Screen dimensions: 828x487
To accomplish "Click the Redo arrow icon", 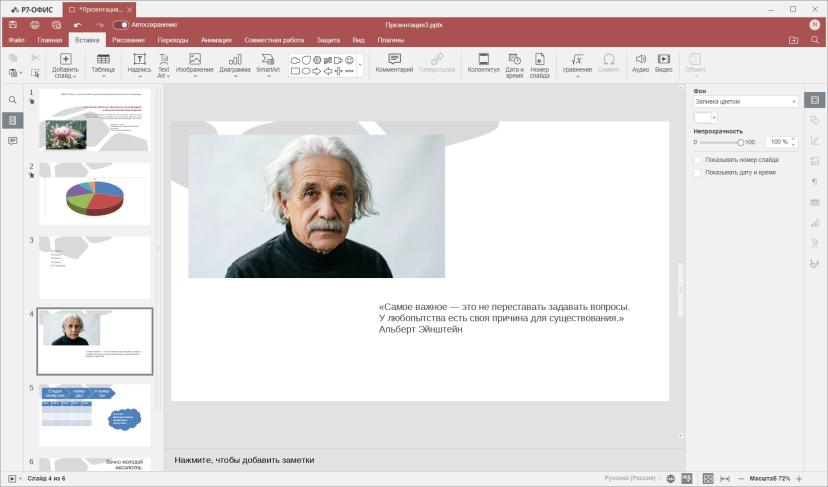I will tap(100, 25).
